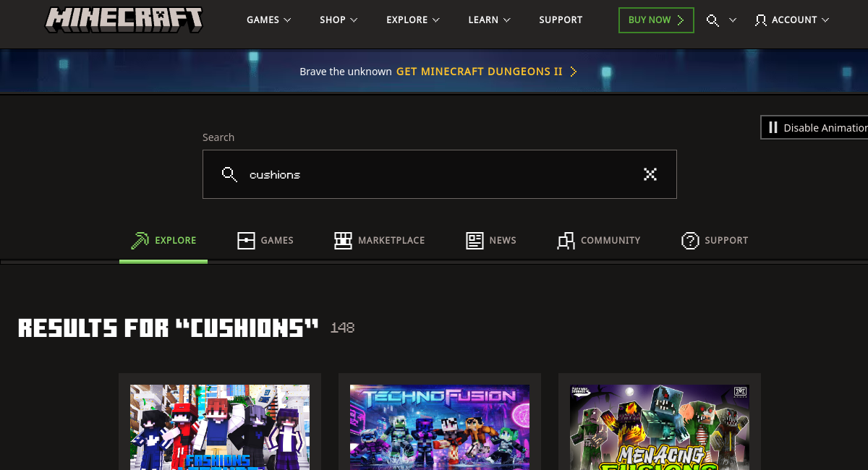The image size is (868, 470).
Task: Click the chevron after Get Minecraft Dungeons II
Action: tap(574, 72)
